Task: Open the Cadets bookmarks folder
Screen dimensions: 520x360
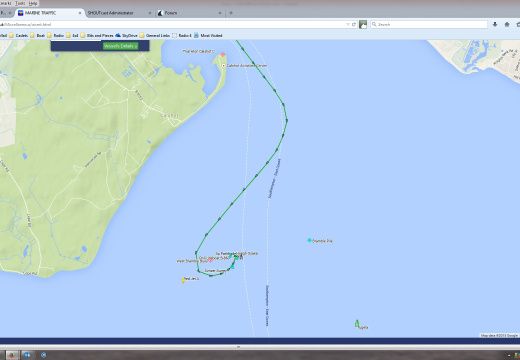Action: (x=19, y=35)
